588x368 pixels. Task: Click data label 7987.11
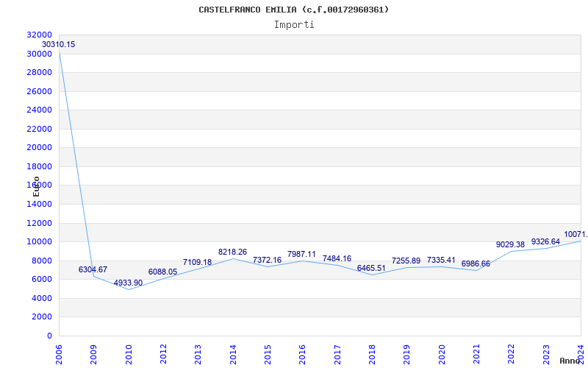(301, 254)
